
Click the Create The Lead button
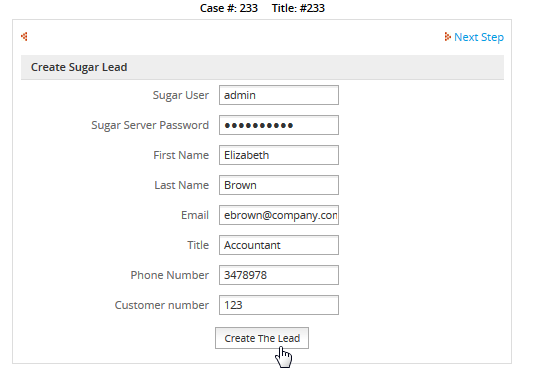pos(262,338)
